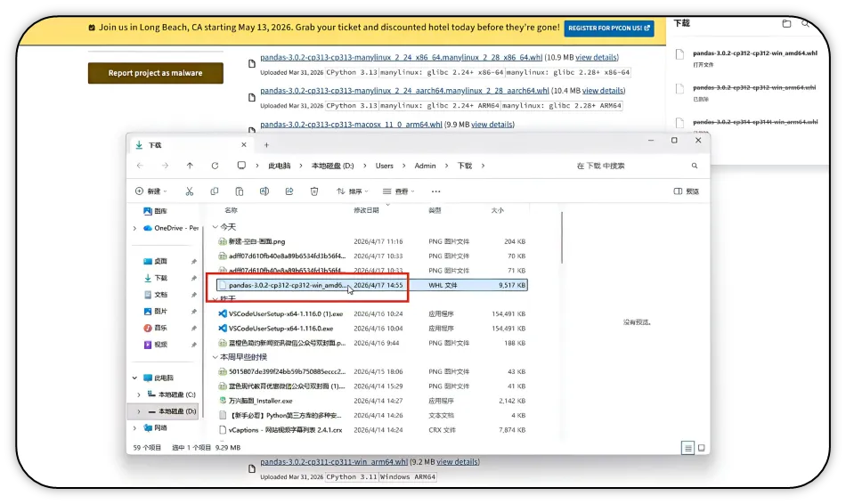Viewport: 846px width, 504px height.
Task: Click the monitor icon in the address bar
Action: [241, 165]
